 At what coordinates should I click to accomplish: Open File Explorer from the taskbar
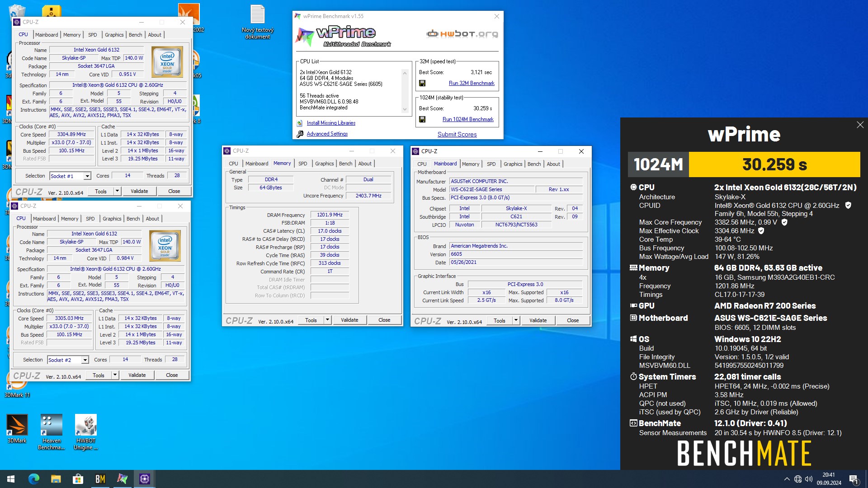[x=56, y=479]
